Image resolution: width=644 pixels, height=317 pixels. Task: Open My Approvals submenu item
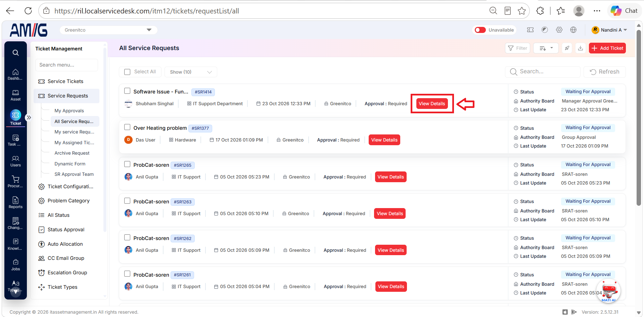(69, 111)
